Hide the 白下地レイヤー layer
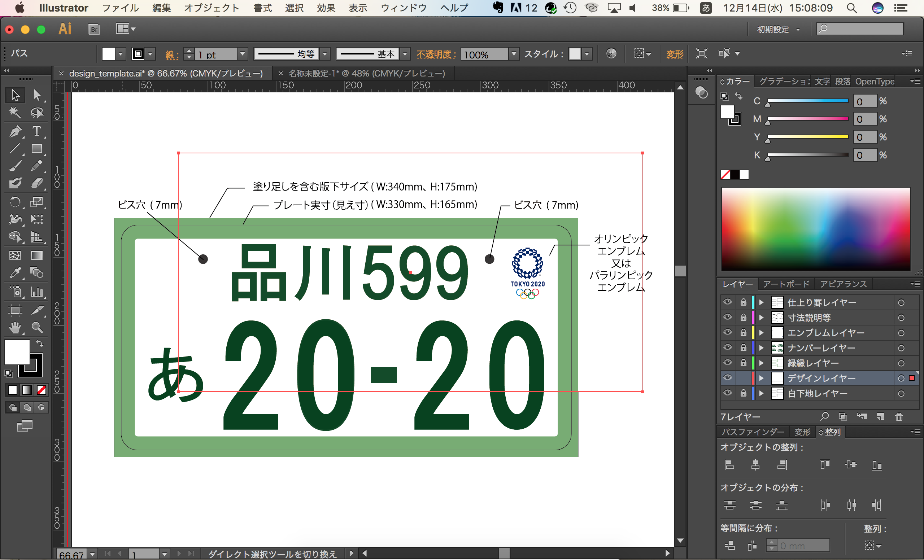This screenshot has width=924, height=560. [728, 393]
